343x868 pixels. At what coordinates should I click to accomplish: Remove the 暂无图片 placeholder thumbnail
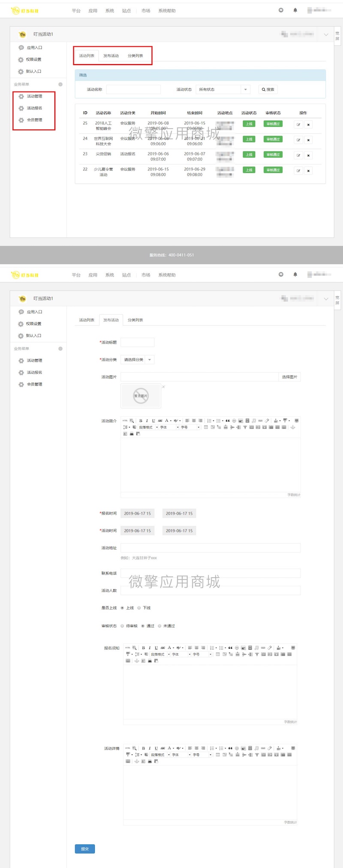pos(163,387)
